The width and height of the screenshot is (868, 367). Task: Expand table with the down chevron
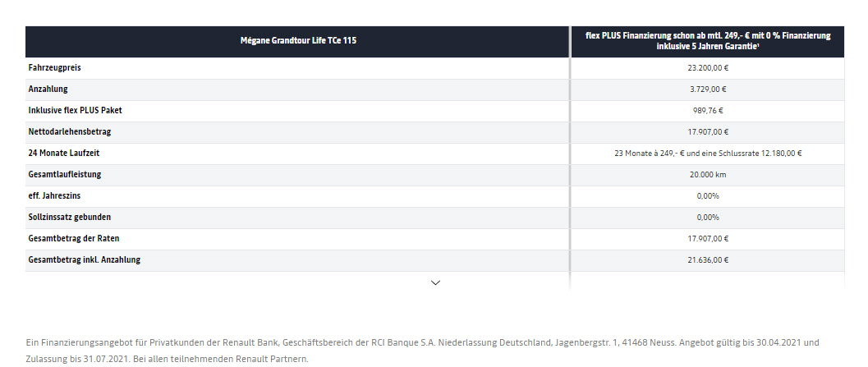(x=435, y=282)
